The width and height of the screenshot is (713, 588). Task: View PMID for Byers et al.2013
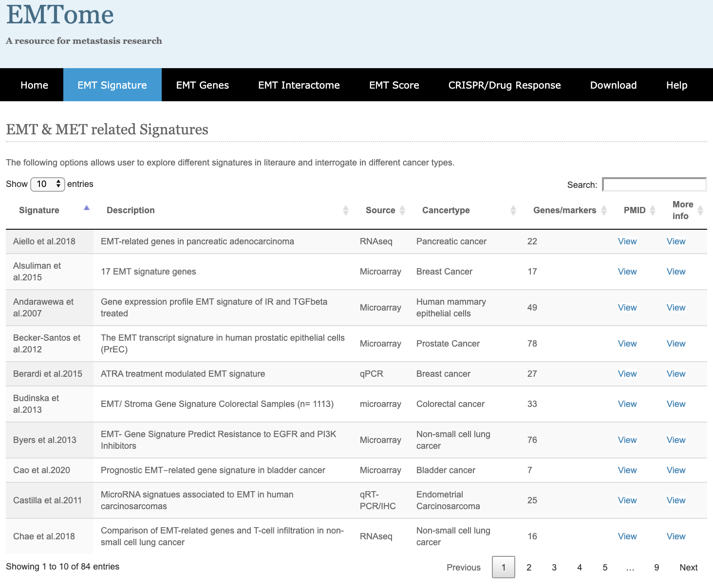[627, 440]
